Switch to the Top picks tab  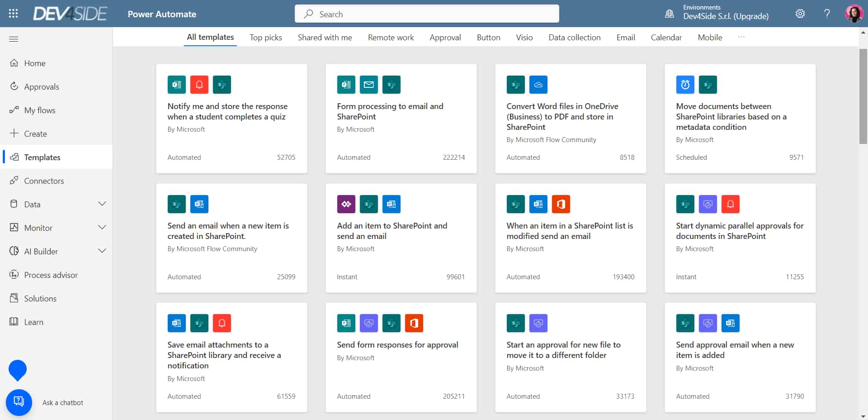[265, 38]
